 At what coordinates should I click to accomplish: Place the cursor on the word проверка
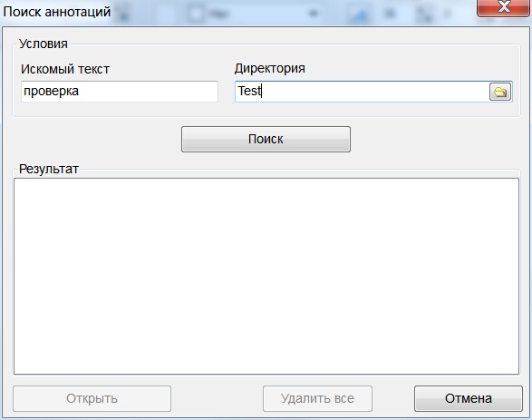point(52,91)
